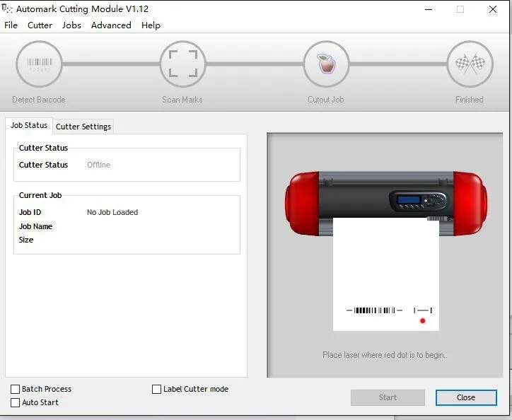Close the window with the X button
This screenshot has height=420, width=512.
tap(493, 9)
